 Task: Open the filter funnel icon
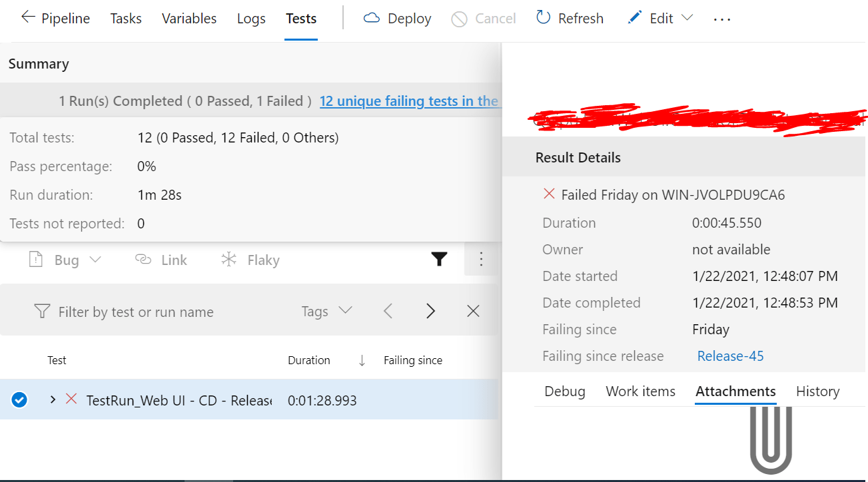coord(439,260)
